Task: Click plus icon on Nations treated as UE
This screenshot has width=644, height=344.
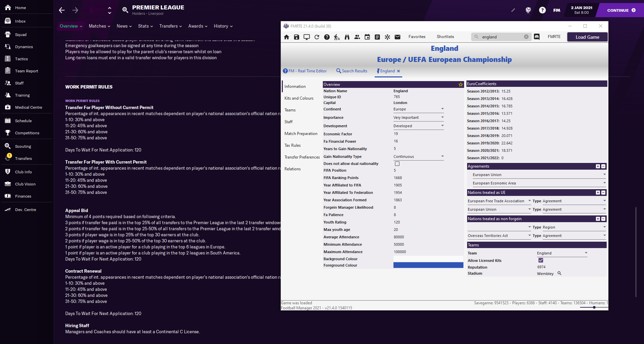Action: click(598, 193)
